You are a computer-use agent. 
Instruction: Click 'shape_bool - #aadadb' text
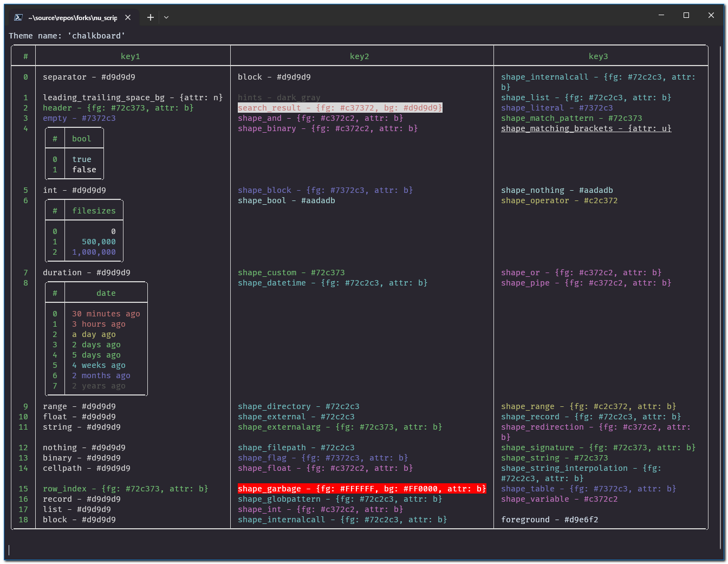pyautogui.click(x=287, y=200)
